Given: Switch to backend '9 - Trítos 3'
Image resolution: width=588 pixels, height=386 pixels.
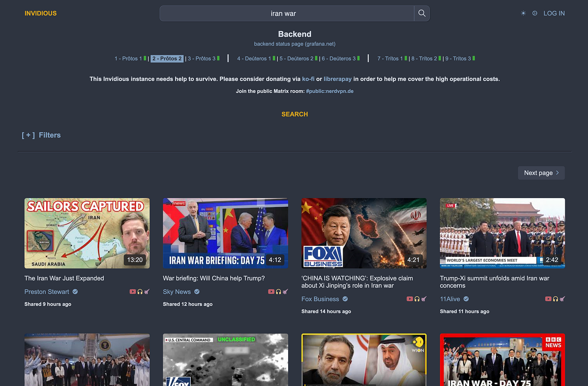Looking at the screenshot, I should 458,58.
